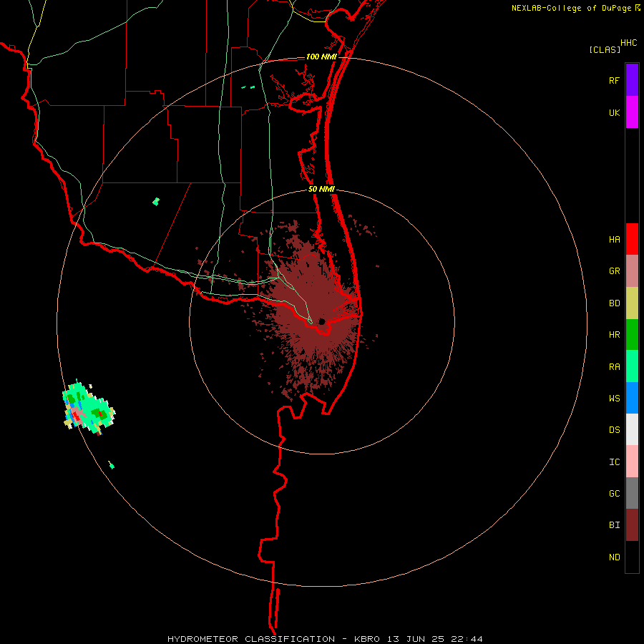Screen dimensions: 644x644
Task: Click the HHC product label
Action: point(628,43)
